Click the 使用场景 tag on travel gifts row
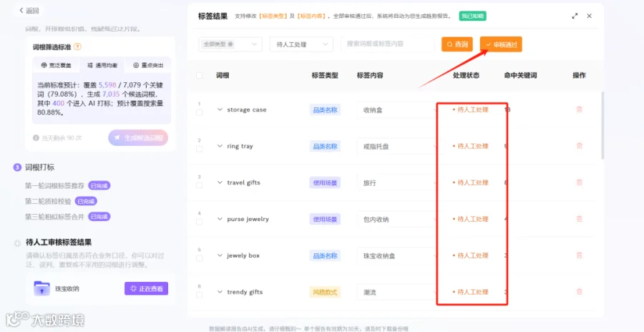 (325, 183)
